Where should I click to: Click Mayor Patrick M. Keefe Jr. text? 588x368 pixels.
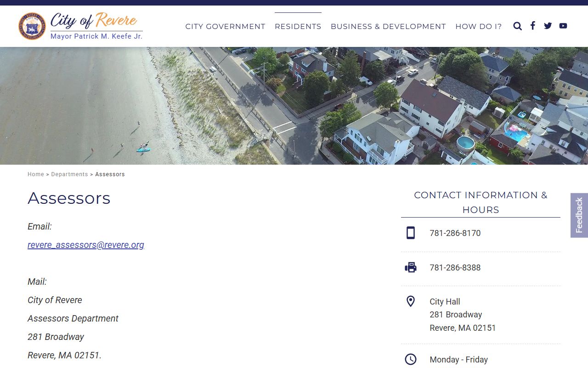(96, 36)
